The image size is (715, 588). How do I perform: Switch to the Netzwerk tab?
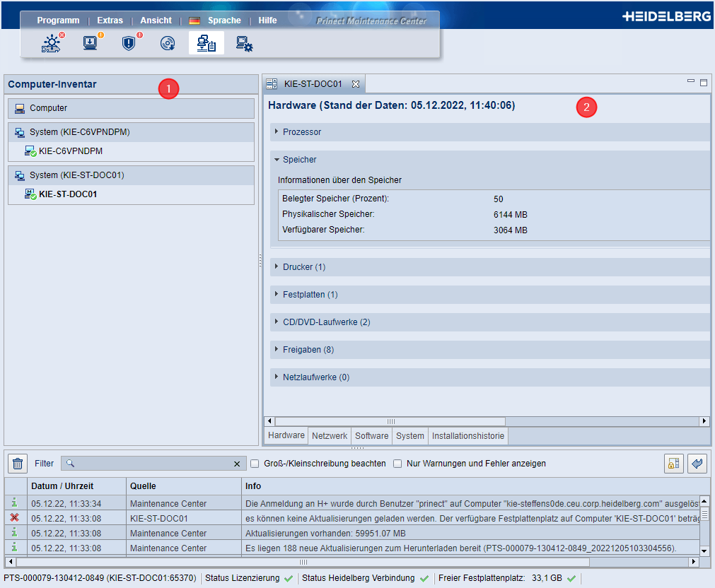coord(330,436)
